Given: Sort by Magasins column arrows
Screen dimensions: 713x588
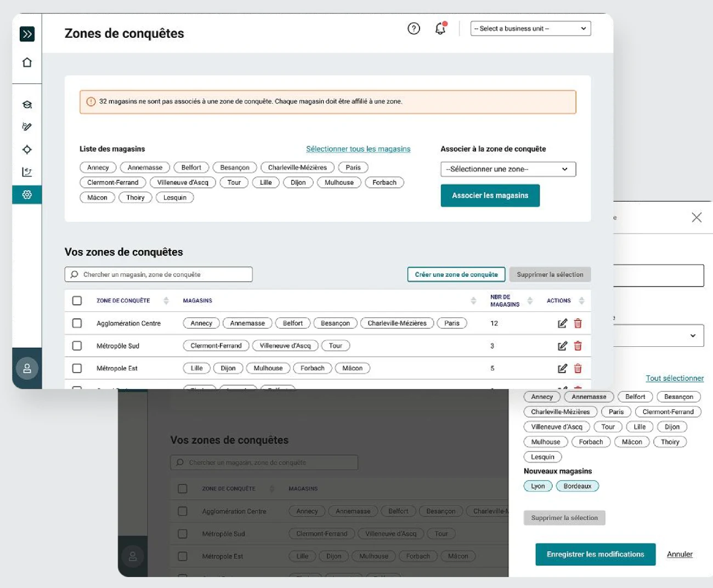Looking at the screenshot, I should (x=473, y=300).
